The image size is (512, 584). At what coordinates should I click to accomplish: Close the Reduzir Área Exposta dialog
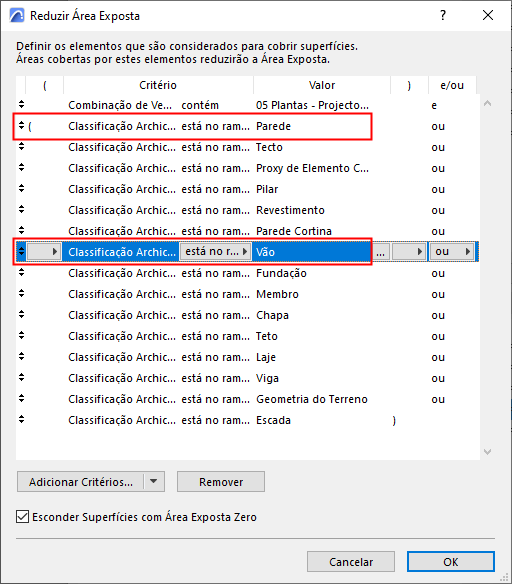tap(488, 15)
